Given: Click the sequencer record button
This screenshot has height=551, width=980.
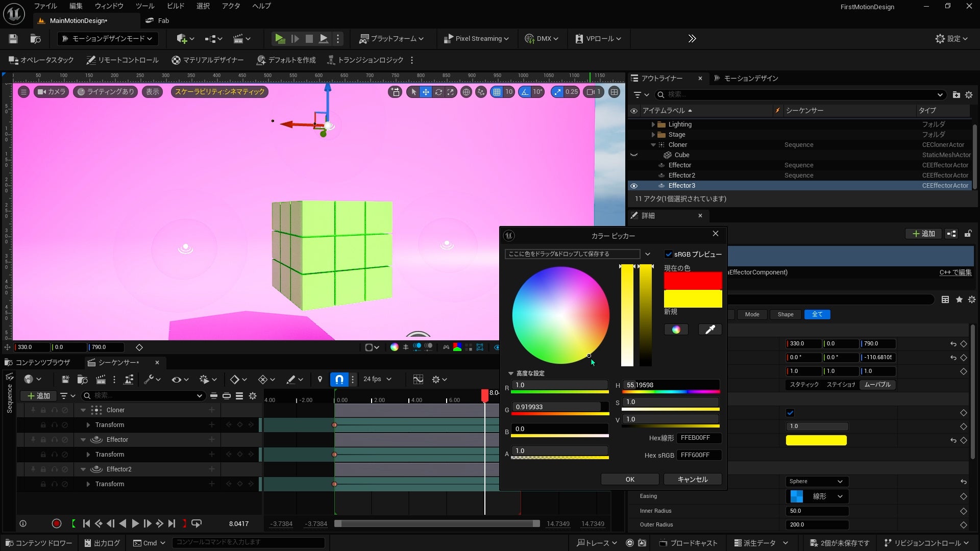Looking at the screenshot, I should pyautogui.click(x=57, y=523).
